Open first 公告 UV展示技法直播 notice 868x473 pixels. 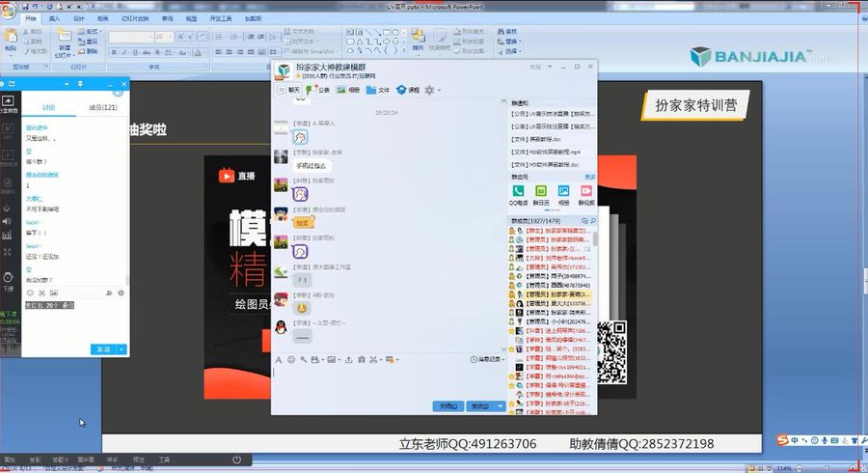click(x=553, y=114)
